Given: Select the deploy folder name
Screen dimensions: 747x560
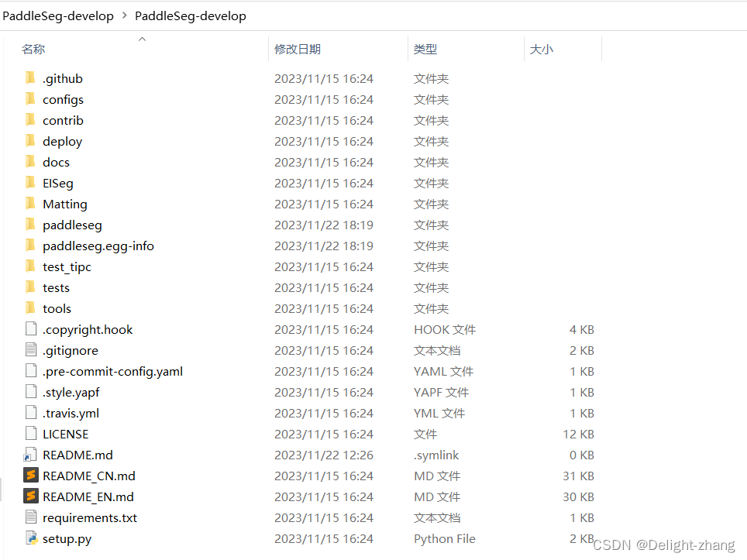Looking at the screenshot, I should point(63,142).
